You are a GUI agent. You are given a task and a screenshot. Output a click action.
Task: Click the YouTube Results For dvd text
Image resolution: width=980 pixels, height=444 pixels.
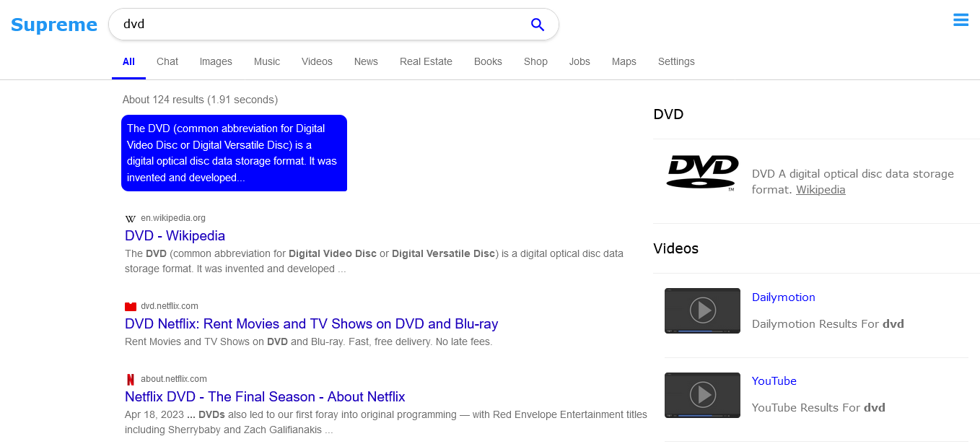(x=818, y=407)
